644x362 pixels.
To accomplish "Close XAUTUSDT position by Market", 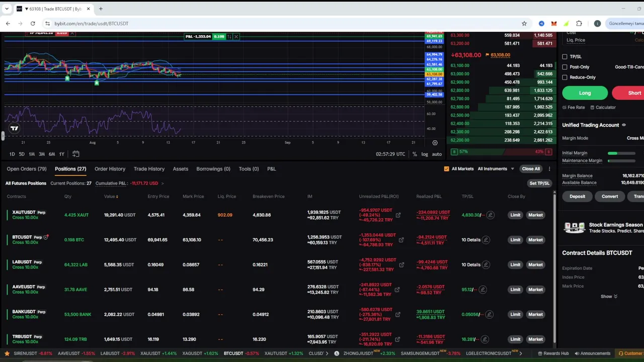I will pos(535,215).
